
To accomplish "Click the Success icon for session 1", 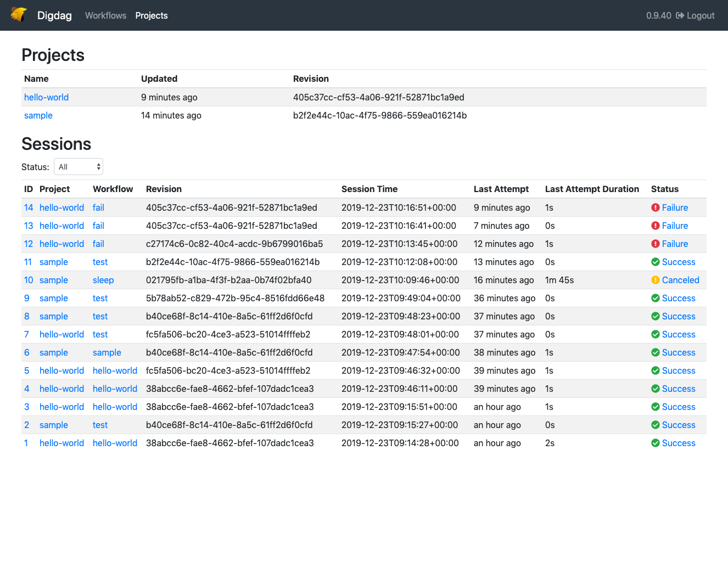I will click(x=656, y=443).
